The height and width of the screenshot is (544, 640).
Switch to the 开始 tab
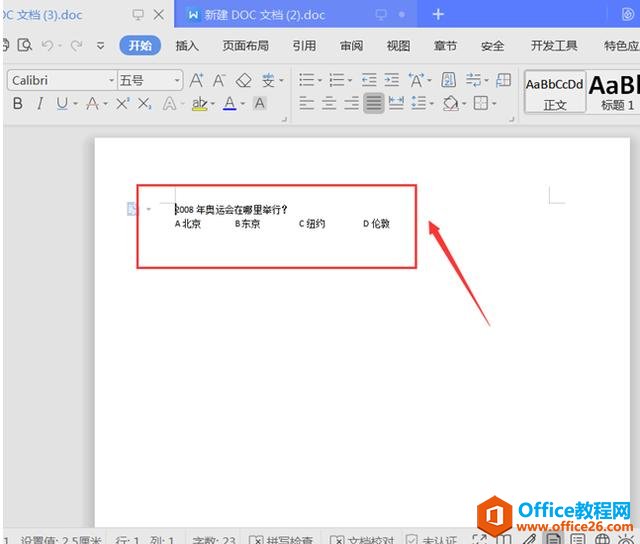[140, 45]
